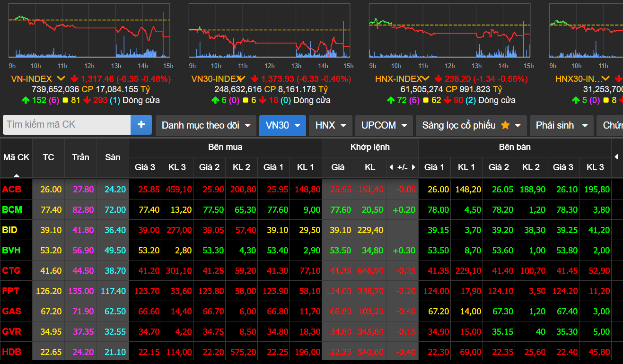Expand the VN-INDEX chevron
623x364 pixels.
coord(61,79)
